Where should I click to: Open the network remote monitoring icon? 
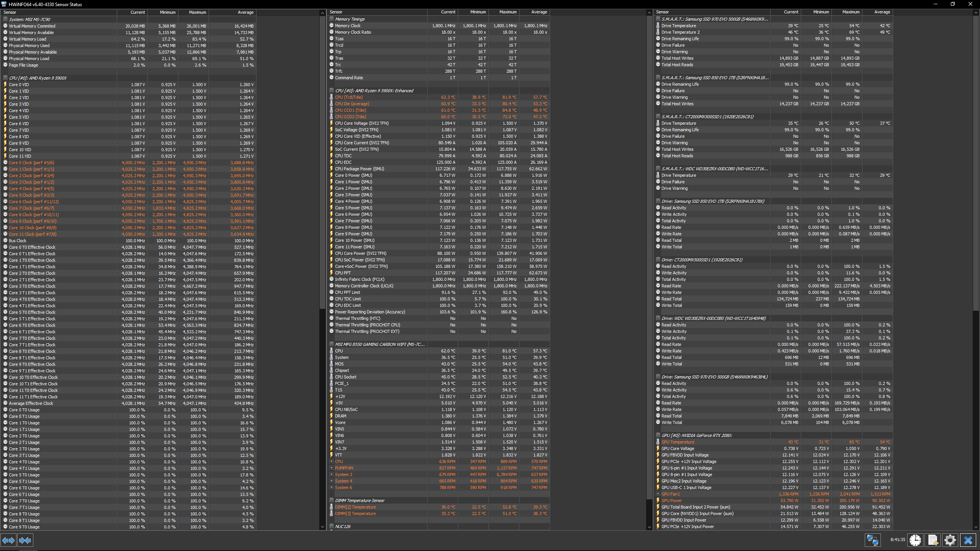tap(872, 540)
